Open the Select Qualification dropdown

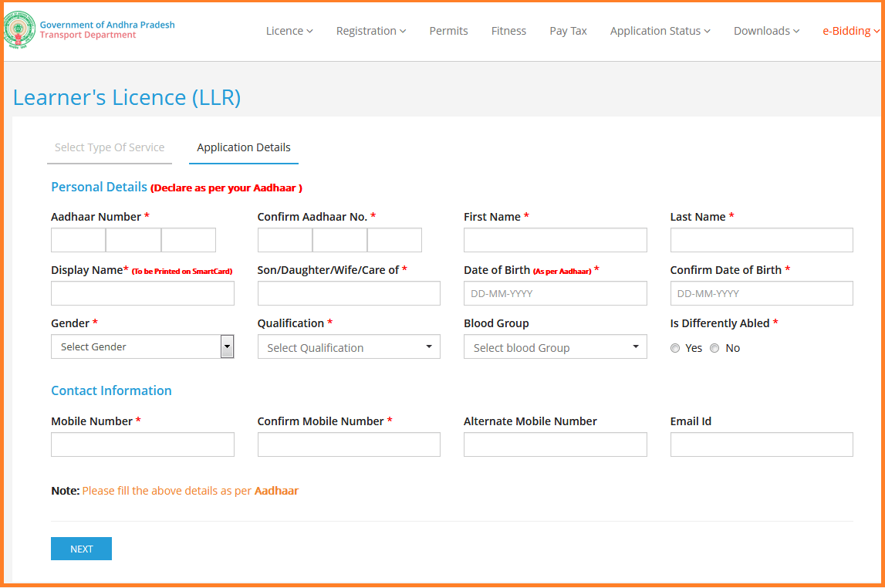coord(349,347)
